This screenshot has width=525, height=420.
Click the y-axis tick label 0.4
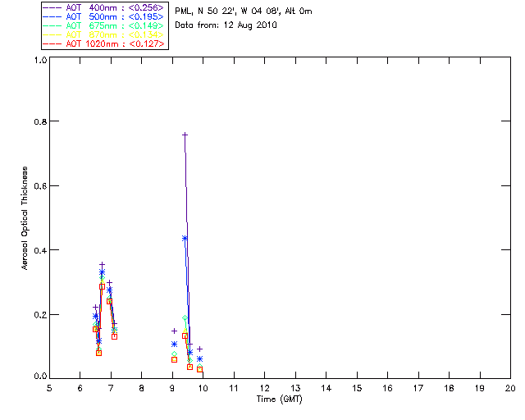pyautogui.click(x=40, y=250)
